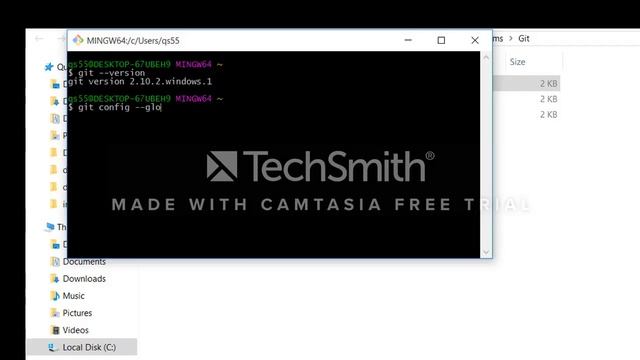Sort files by the Size column header
The image size is (640, 360).
click(517, 62)
